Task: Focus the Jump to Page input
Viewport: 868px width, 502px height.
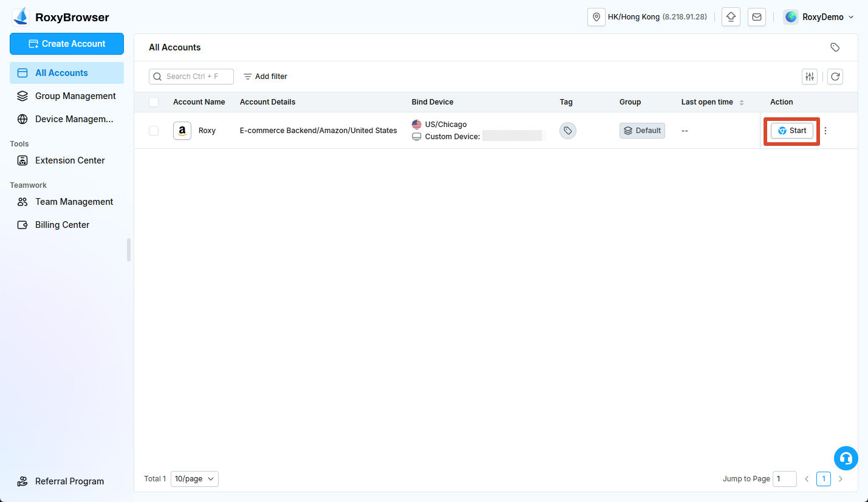Action: (785, 479)
